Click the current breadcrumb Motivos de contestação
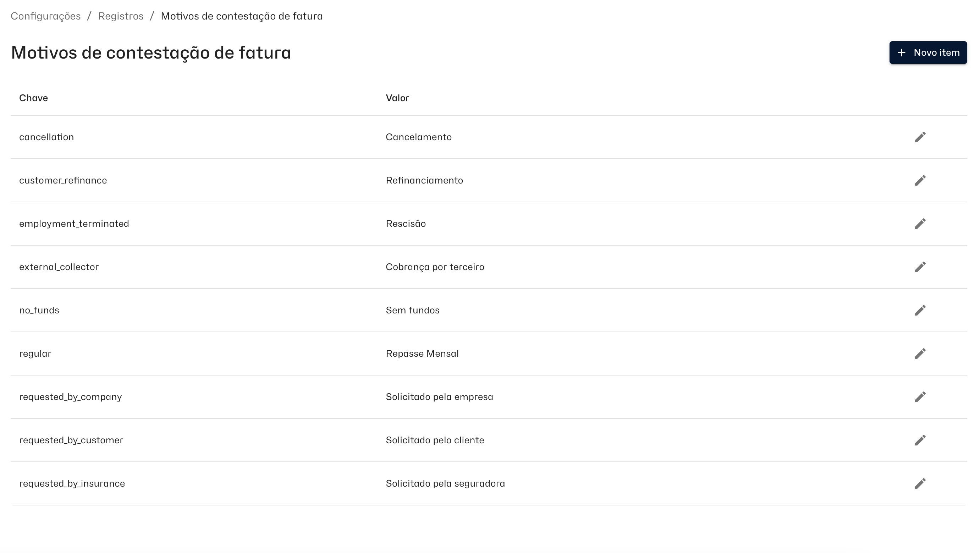Screen dimensions: 980x553 (x=242, y=16)
